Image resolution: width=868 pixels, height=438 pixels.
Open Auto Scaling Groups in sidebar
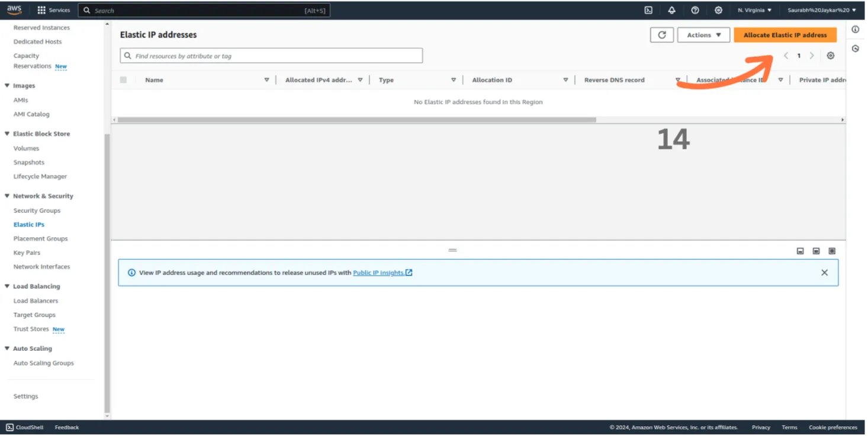coord(44,363)
